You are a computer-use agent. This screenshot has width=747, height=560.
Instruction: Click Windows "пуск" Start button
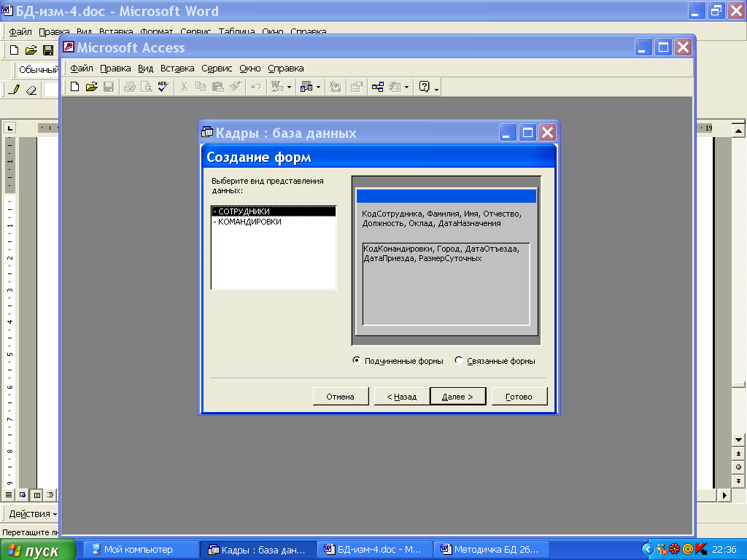(37, 550)
